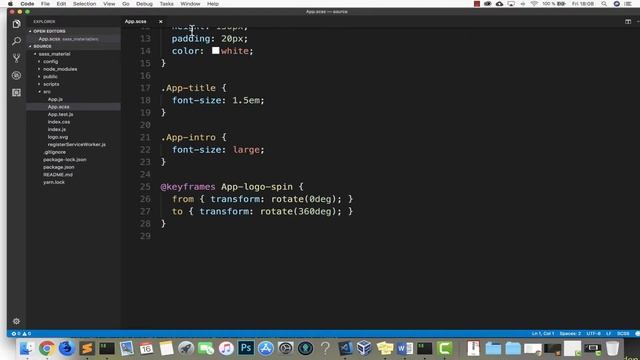The image size is (640, 360).
Task: Click the Split Editor icon
Action: tap(628, 22)
